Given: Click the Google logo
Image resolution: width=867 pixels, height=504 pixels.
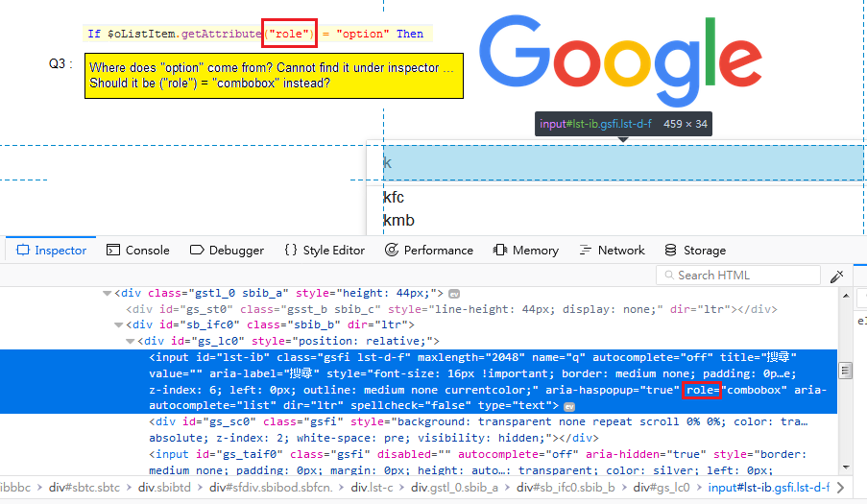Looking at the screenshot, I should coord(620,60).
